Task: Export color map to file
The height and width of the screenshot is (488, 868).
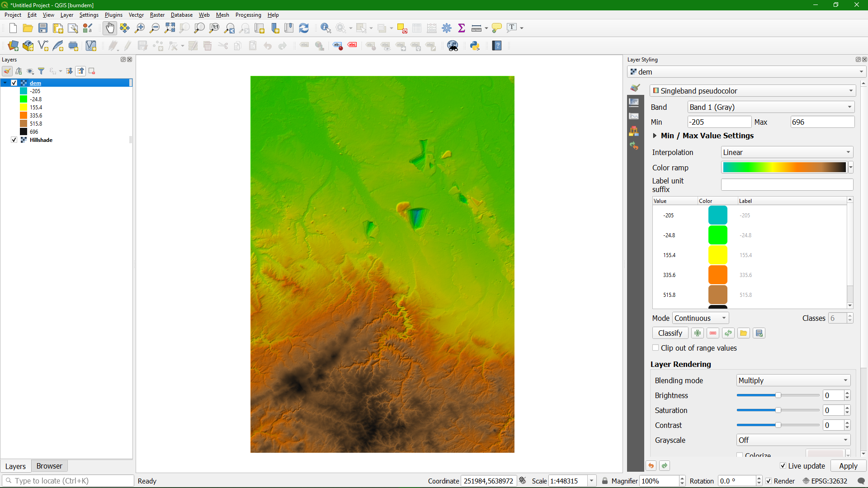Action: (x=759, y=333)
